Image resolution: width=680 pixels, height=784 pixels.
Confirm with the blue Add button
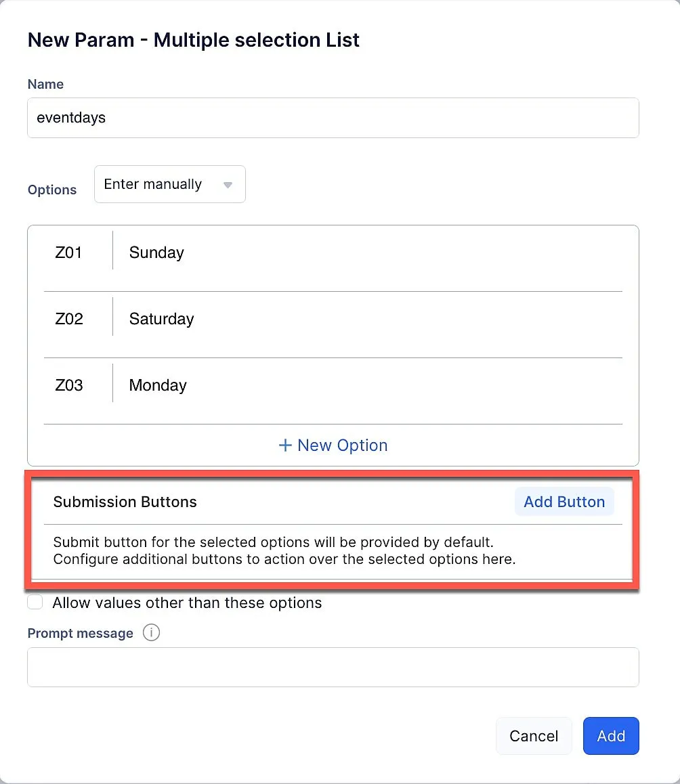point(610,736)
